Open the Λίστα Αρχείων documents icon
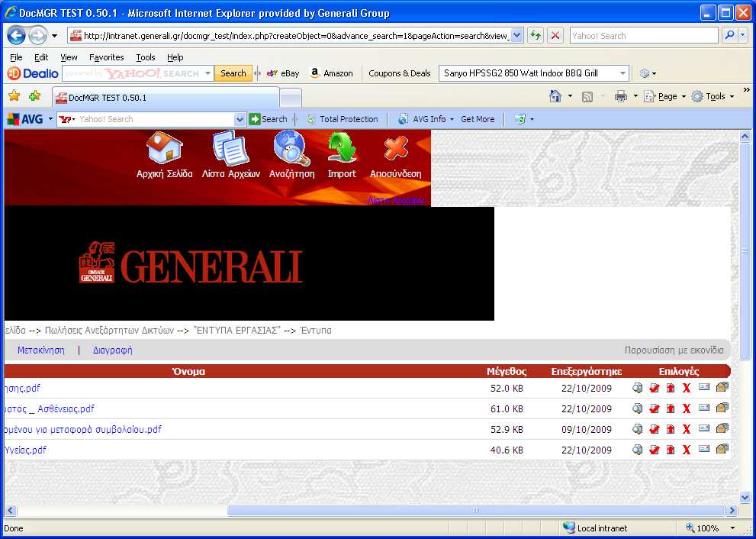 tap(231, 149)
